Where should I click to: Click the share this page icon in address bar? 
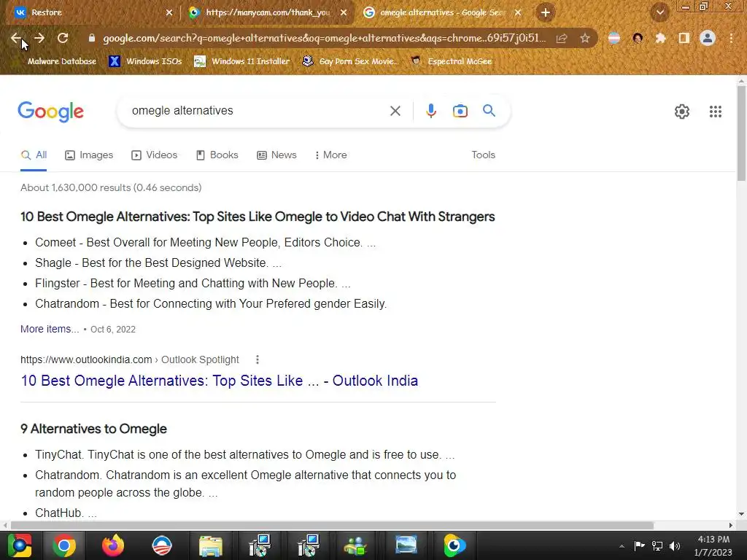pos(562,38)
